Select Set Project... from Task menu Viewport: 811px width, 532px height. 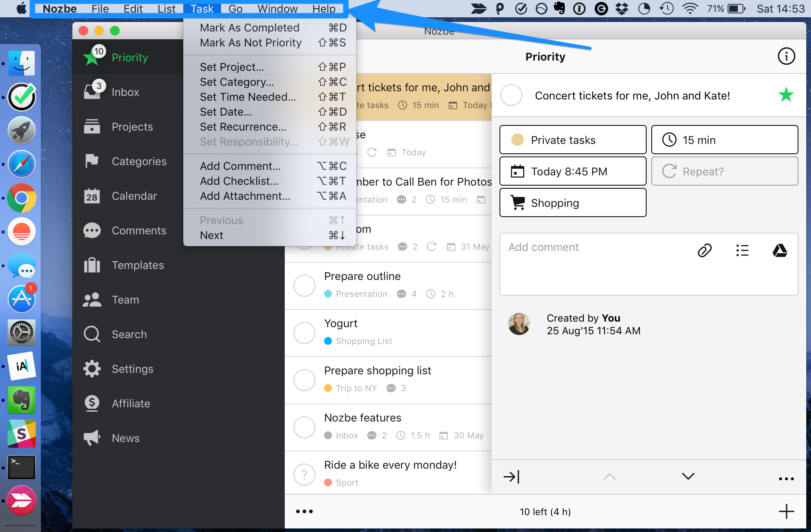270,67
